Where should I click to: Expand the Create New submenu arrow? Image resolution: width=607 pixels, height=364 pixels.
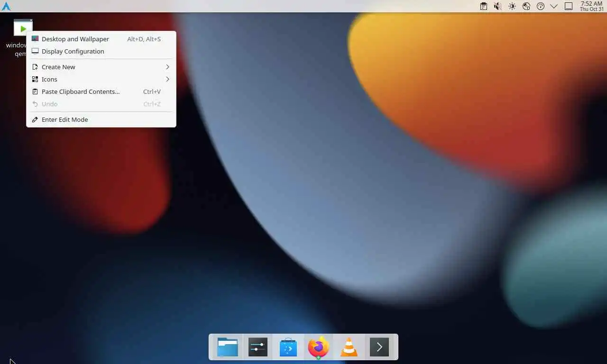click(167, 67)
